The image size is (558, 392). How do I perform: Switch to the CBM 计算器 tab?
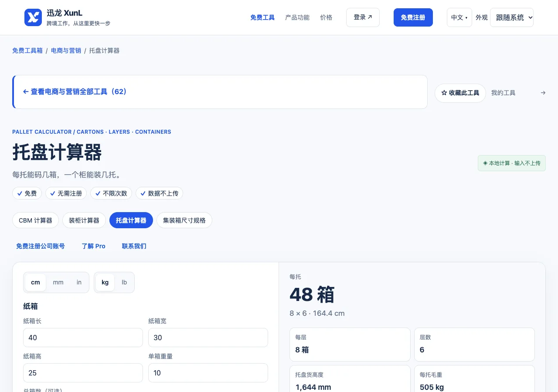[x=35, y=220]
